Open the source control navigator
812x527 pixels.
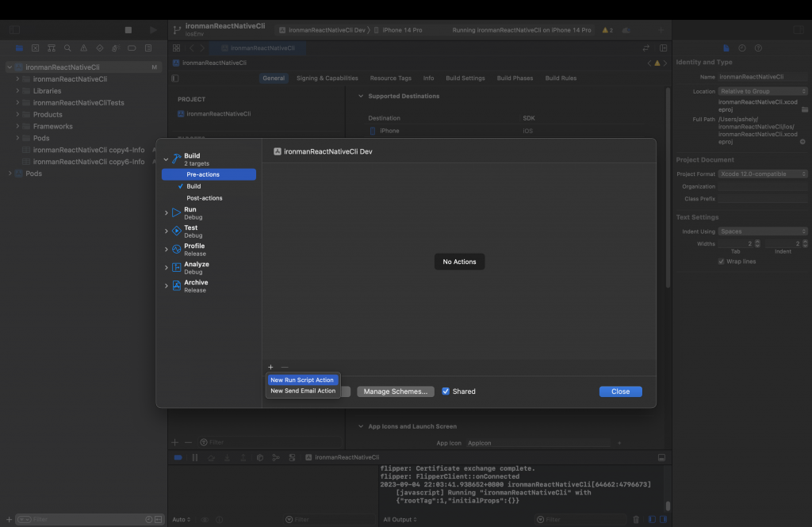point(35,48)
